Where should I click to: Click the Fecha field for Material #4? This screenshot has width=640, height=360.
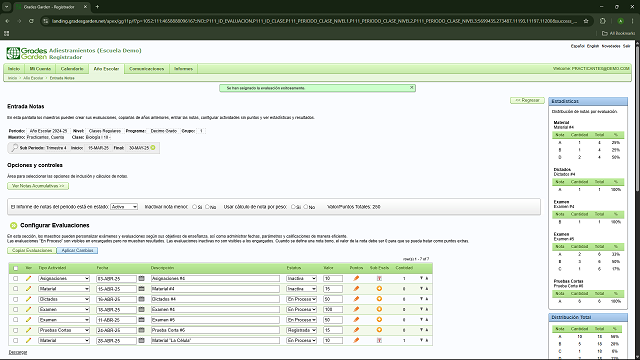click(x=116, y=289)
